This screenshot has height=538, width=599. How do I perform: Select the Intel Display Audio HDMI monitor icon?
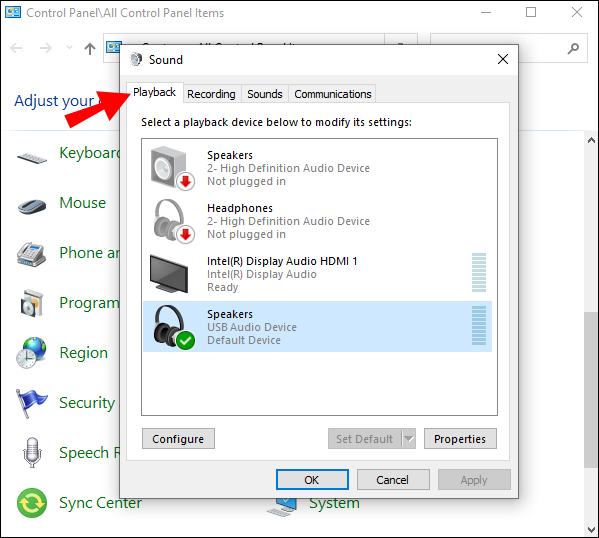click(x=169, y=274)
